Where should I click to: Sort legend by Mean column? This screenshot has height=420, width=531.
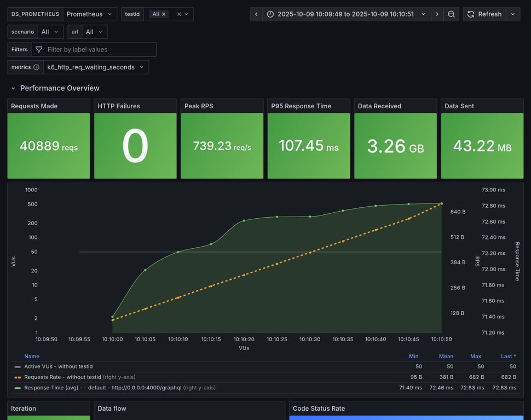[x=446, y=356]
